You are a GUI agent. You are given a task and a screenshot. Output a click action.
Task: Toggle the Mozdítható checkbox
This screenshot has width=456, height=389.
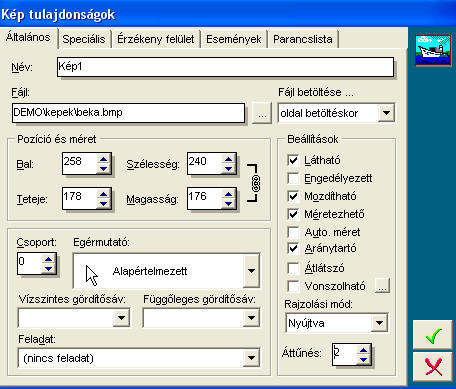293,196
